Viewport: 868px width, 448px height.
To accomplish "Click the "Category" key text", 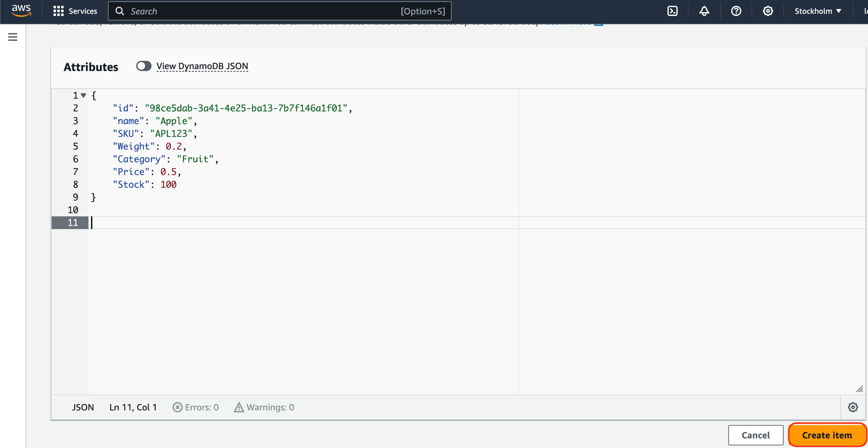I will (x=139, y=159).
